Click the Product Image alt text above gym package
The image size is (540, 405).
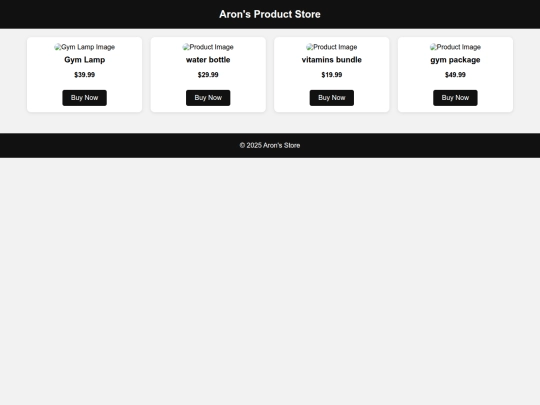click(x=459, y=47)
